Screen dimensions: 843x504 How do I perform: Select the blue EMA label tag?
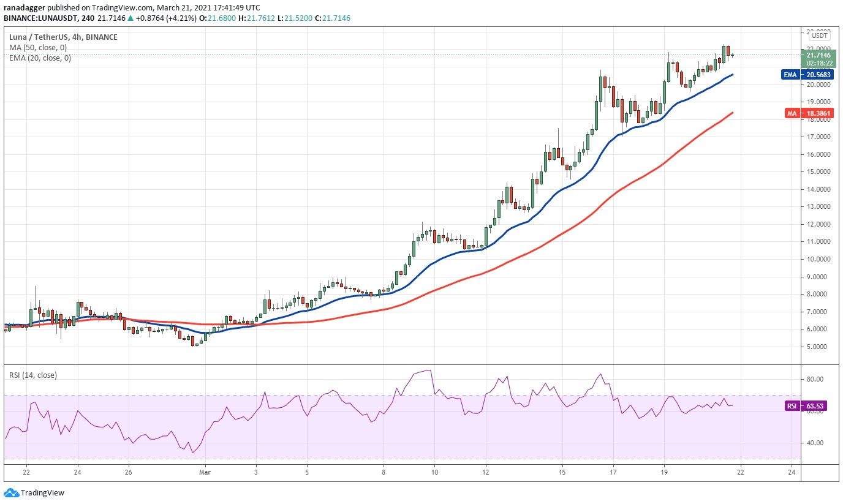point(790,75)
